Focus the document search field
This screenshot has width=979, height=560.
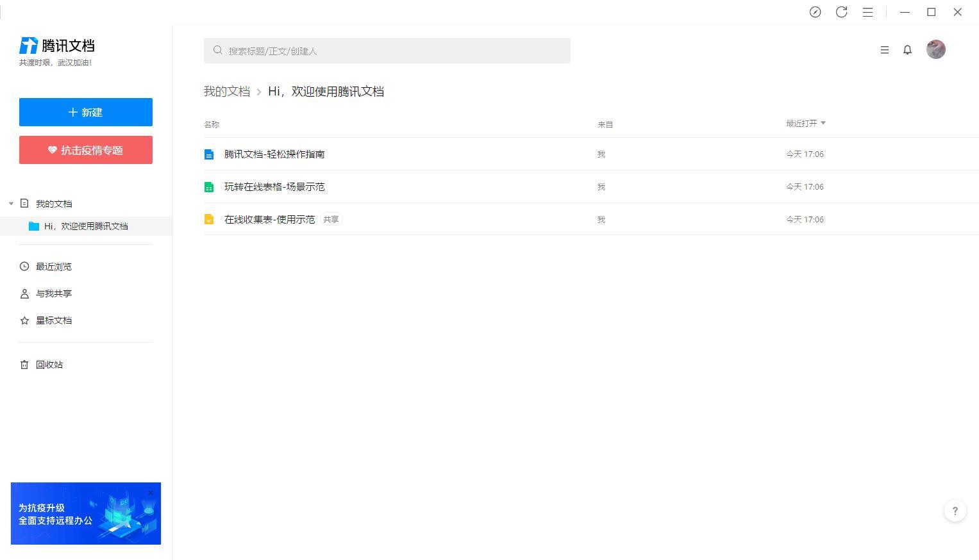(x=387, y=51)
